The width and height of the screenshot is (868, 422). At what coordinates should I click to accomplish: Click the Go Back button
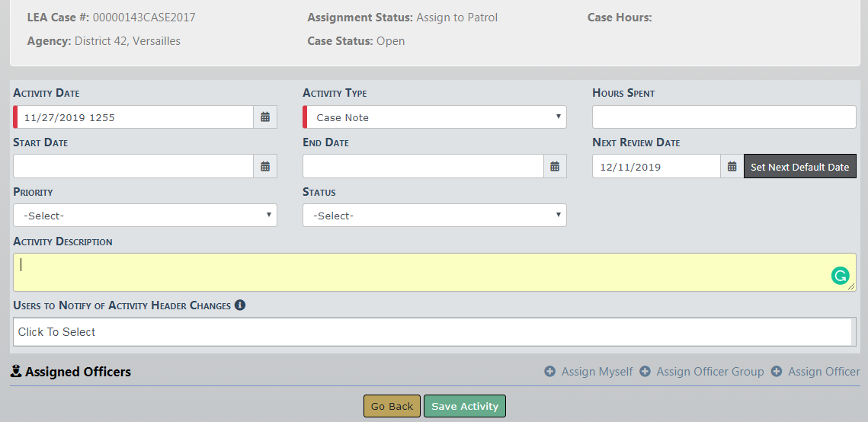click(x=392, y=407)
